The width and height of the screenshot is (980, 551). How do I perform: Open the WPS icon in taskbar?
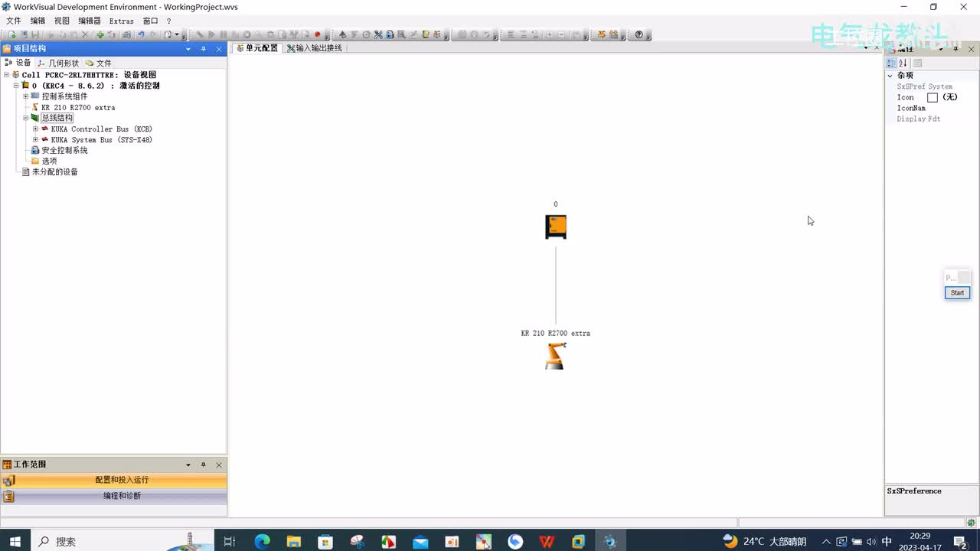547,541
